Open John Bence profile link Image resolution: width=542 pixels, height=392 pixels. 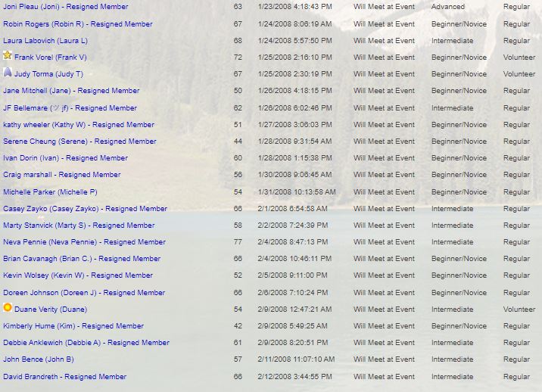[x=38, y=359]
